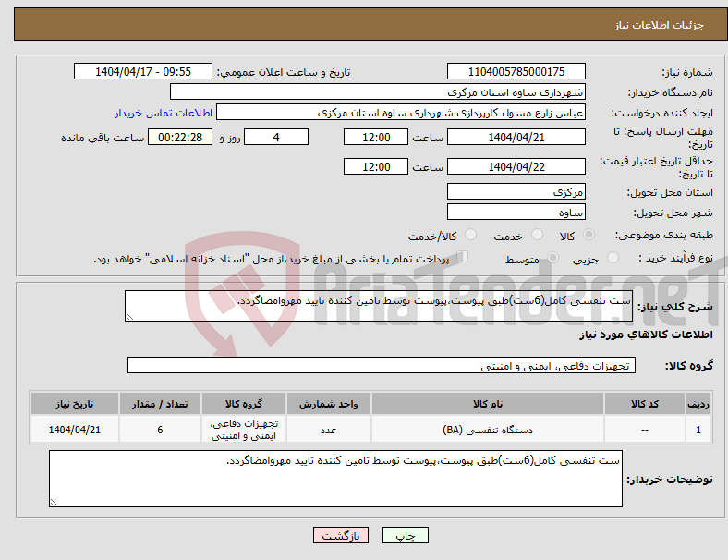728x560 pixels.
Task: Select the کالا radio button
Action: click(588, 235)
